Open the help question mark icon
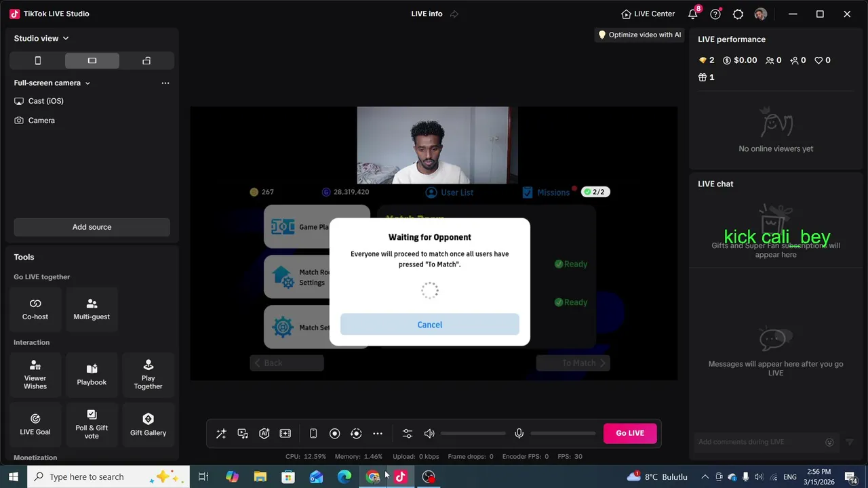Viewport: 868px width, 488px height. click(715, 14)
